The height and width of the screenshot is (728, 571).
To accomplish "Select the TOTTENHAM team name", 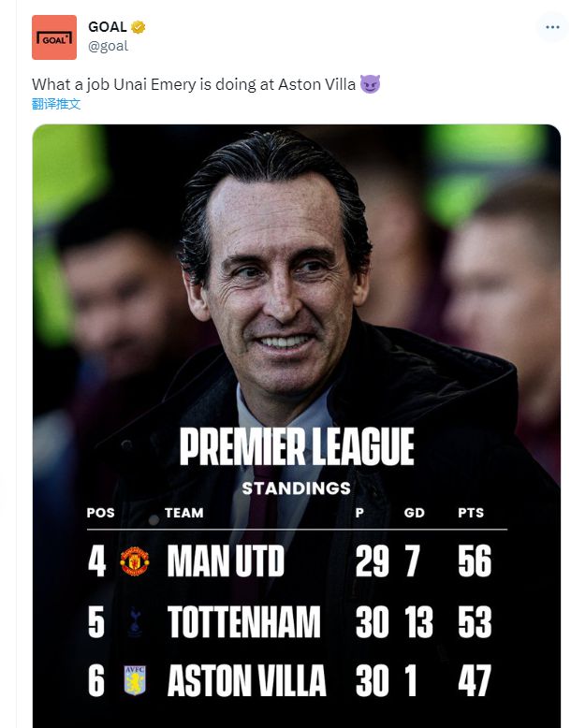I will (243, 622).
